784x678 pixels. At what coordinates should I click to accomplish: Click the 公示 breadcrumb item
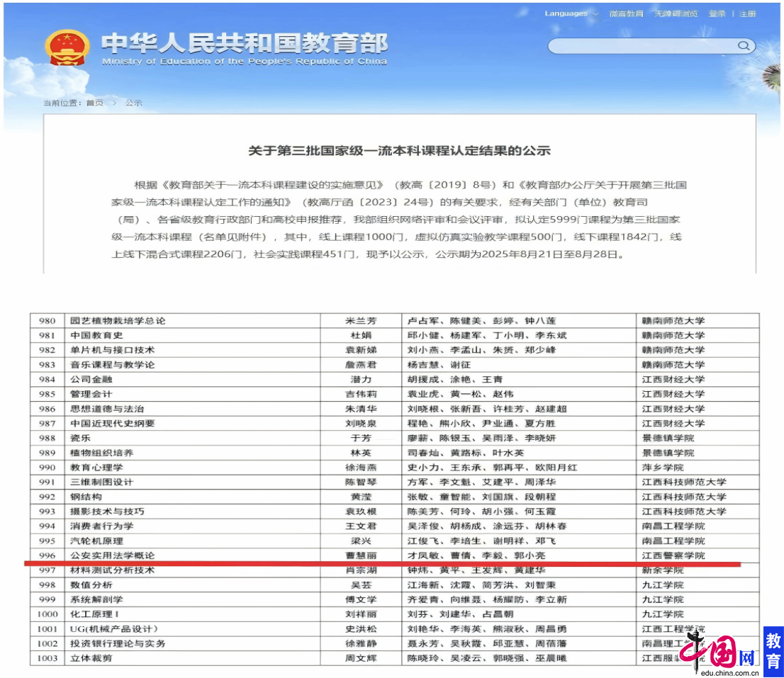133,103
